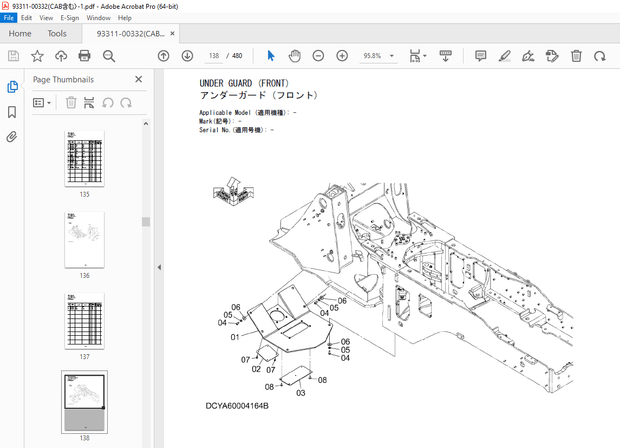The width and height of the screenshot is (620, 448).
Task: Open the Attachments paperclip icon
Action: (12, 137)
